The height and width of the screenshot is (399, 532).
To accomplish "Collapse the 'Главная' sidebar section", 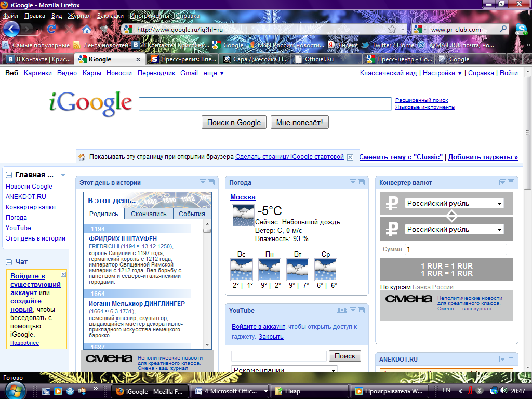I will [9, 176].
